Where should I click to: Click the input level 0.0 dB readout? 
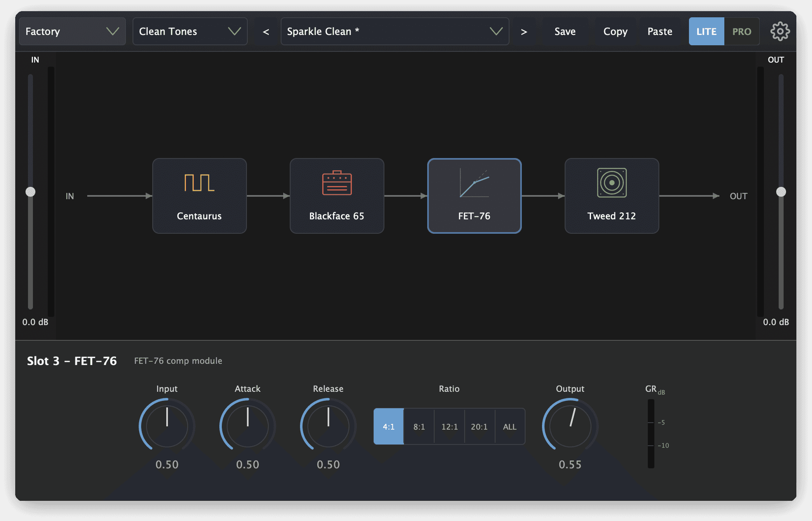[x=35, y=322]
